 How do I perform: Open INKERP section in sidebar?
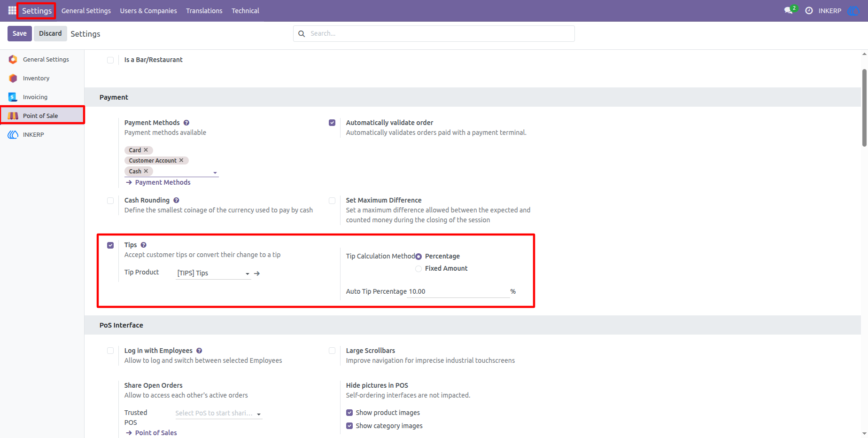pos(33,134)
